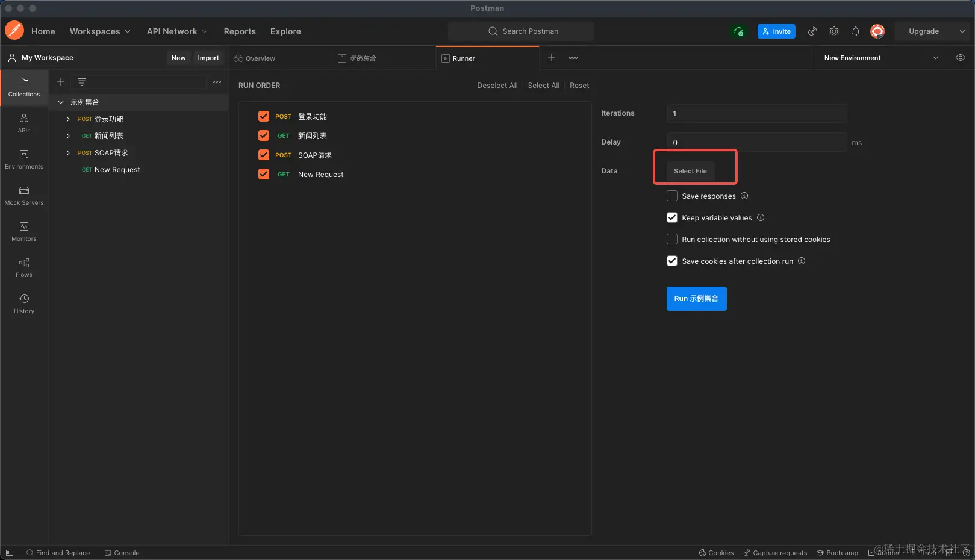This screenshot has height=560, width=975.
Task: Open the Workspaces dropdown
Action: (100, 31)
